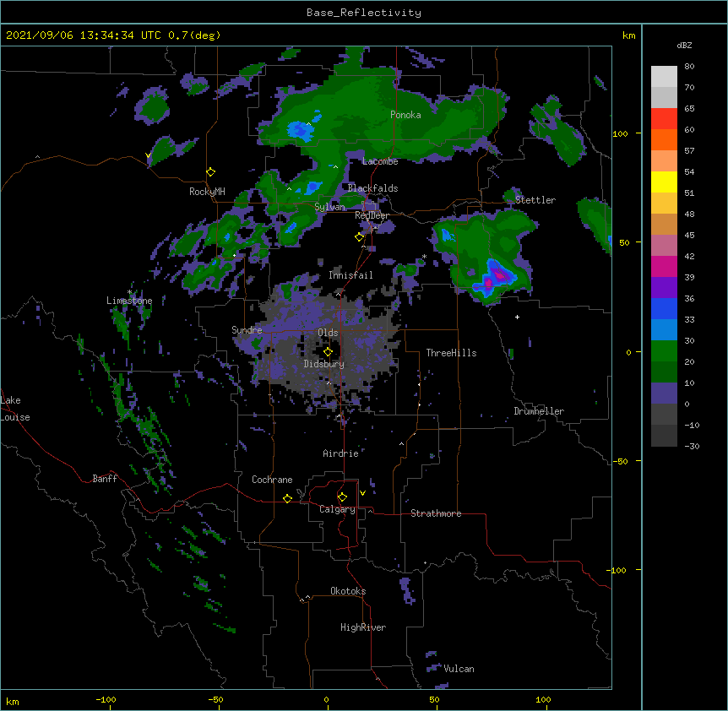Click the Lake Louise label

pos(15,409)
